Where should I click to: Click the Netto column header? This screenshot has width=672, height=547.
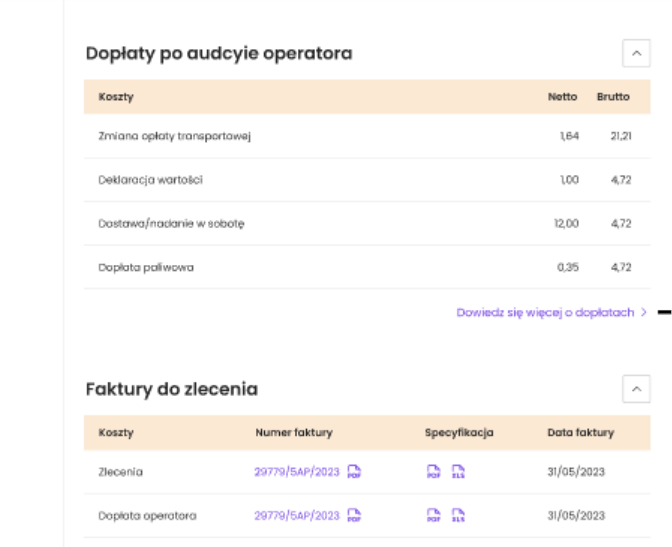click(562, 97)
